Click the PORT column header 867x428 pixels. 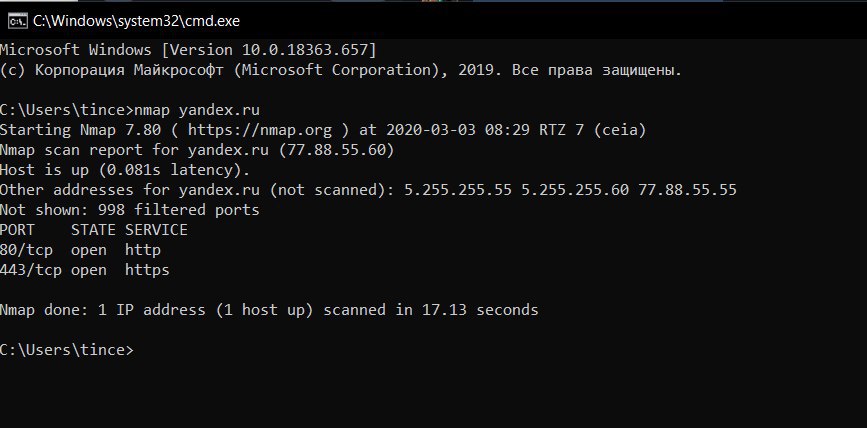coord(17,229)
